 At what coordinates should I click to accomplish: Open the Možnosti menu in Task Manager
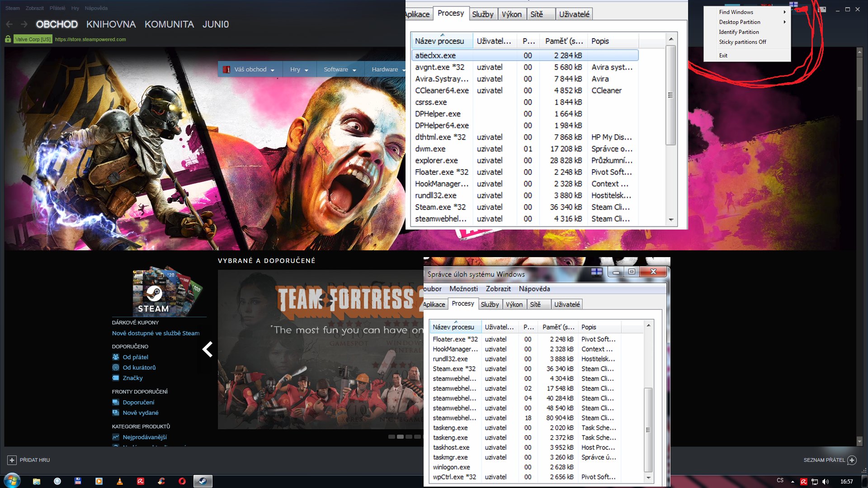coord(463,289)
